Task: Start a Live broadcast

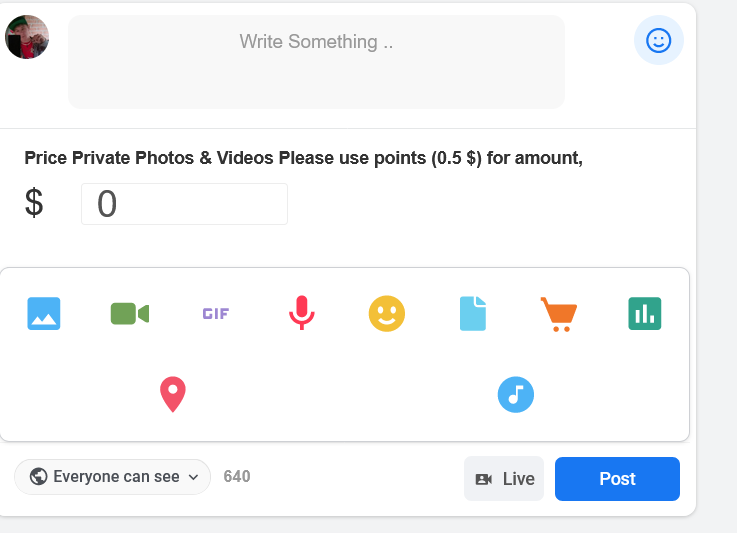Action: 504,479
